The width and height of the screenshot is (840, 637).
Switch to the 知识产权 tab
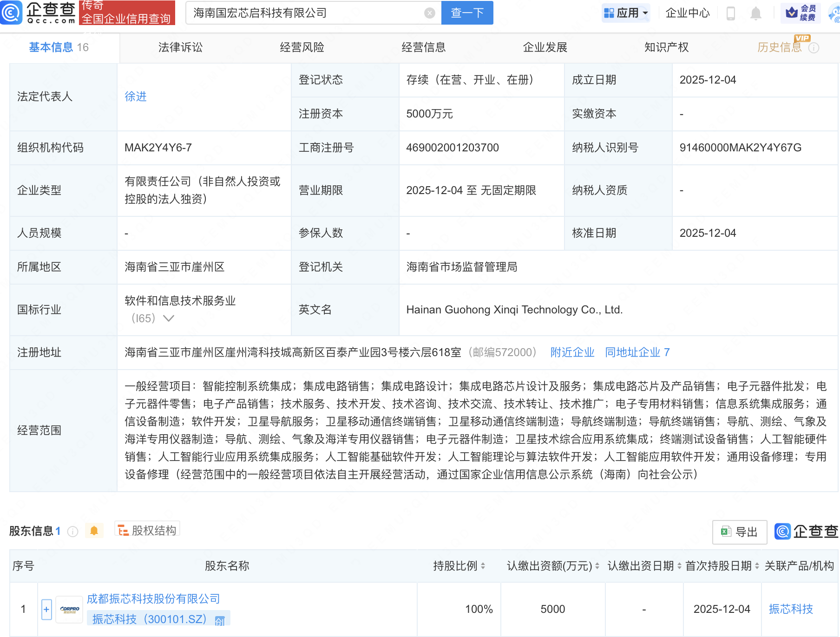tap(666, 47)
